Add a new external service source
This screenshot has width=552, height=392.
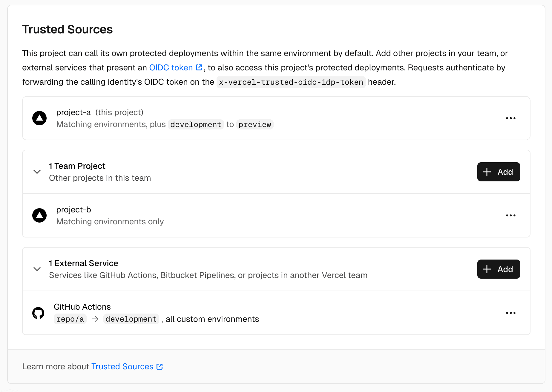tap(499, 269)
